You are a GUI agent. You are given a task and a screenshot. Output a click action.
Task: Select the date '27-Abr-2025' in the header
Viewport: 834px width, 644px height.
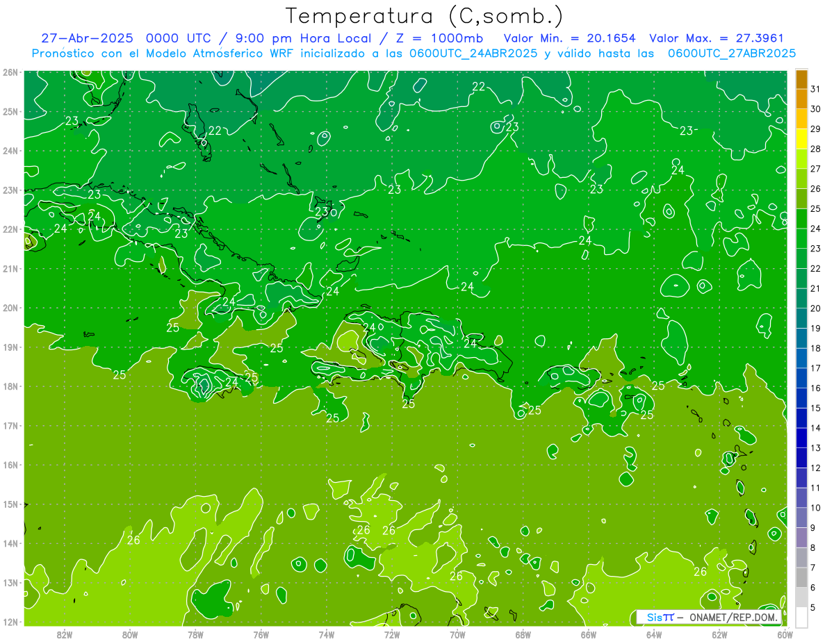coord(88,38)
